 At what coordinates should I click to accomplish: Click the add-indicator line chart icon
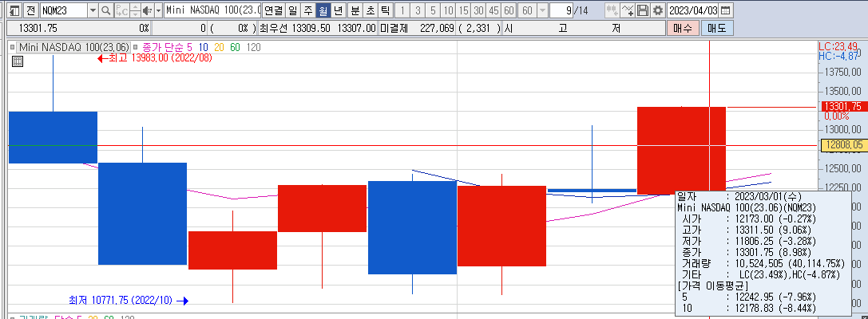[x=627, y=10]
